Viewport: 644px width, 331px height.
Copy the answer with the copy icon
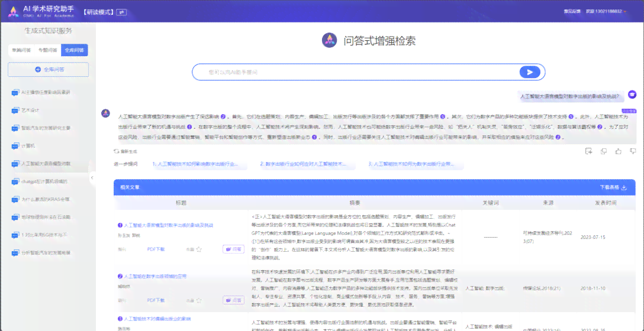(x=603, y=151)
